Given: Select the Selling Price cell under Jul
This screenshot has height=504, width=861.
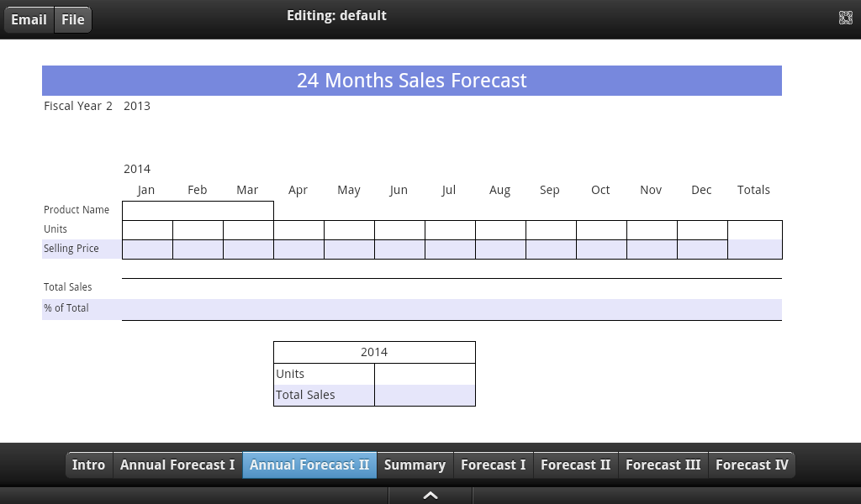Looking at the screenshot, I should pos(451,249).
